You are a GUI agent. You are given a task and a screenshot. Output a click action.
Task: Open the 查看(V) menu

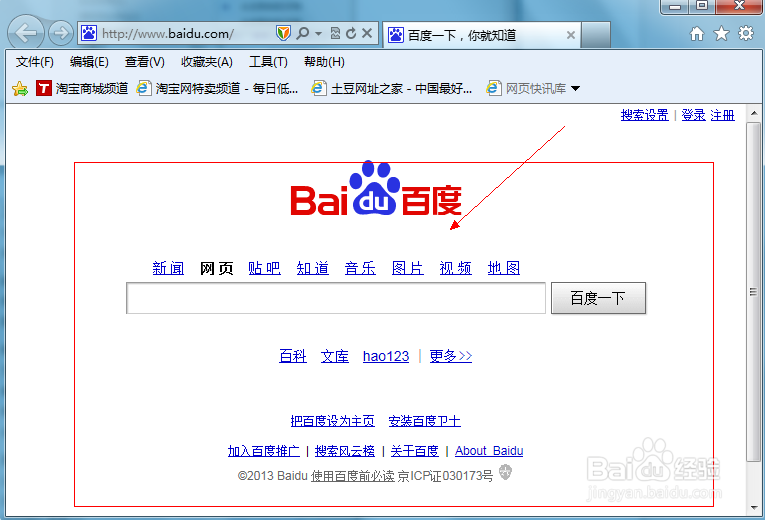pyautogui.click(x=144, y=62)
